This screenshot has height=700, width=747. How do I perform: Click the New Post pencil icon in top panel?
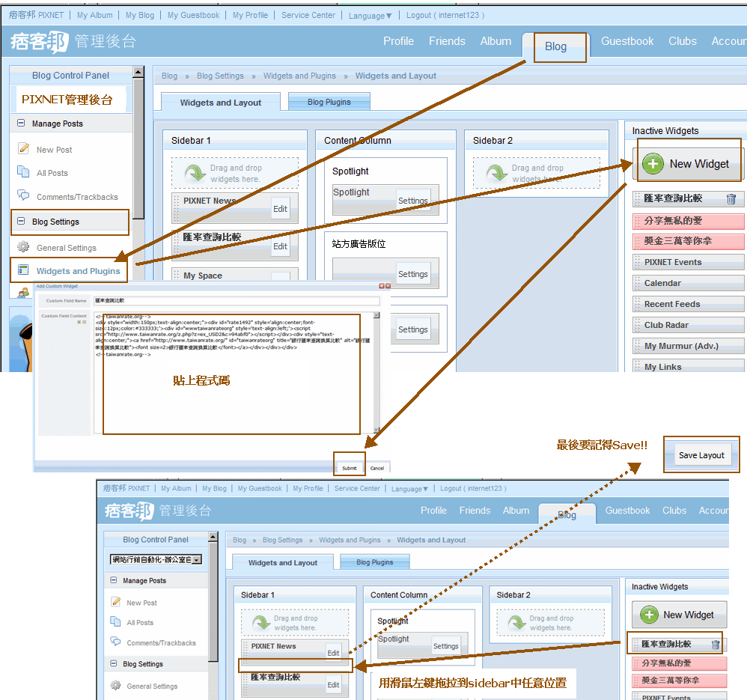[x=23, y=149]
